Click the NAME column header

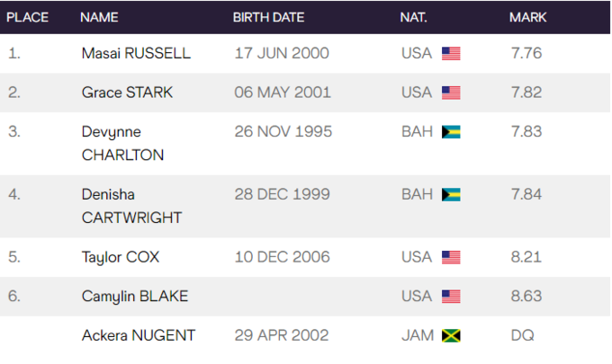tap(99, 17)
